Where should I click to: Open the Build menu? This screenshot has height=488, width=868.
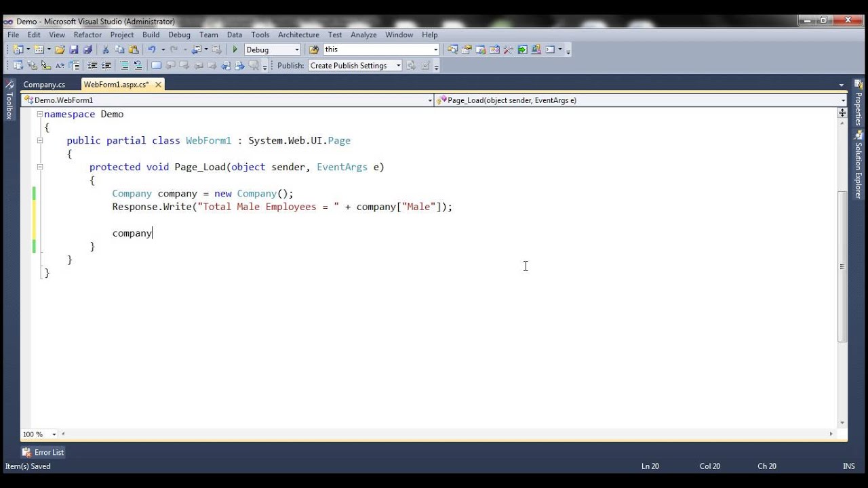(151, 35)
